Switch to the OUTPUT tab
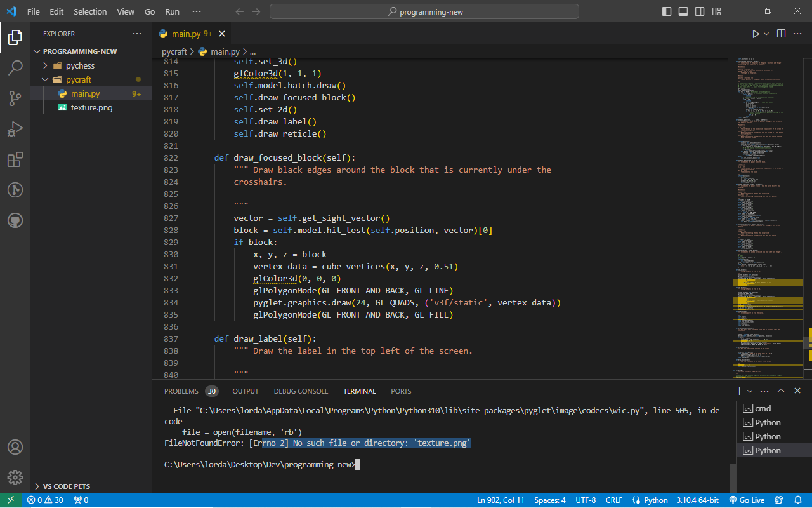 [x=246, y=391]
